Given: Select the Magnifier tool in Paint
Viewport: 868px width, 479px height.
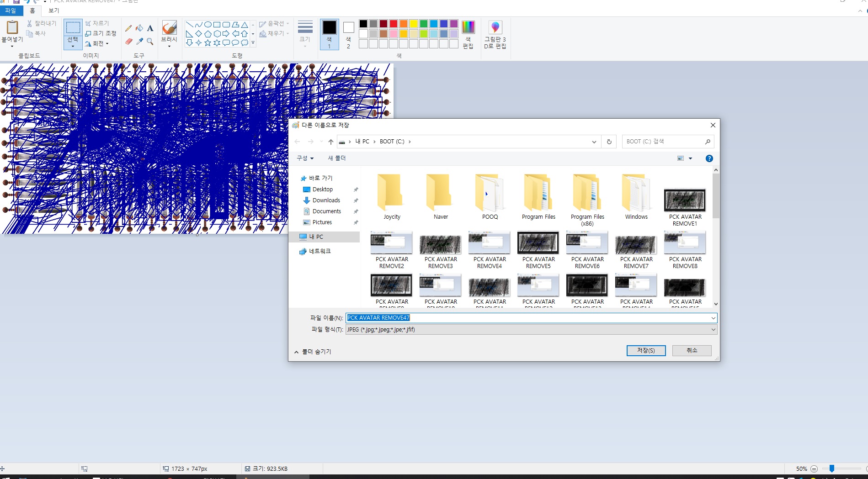Looking at the screenshot, I should click(150, 42).
